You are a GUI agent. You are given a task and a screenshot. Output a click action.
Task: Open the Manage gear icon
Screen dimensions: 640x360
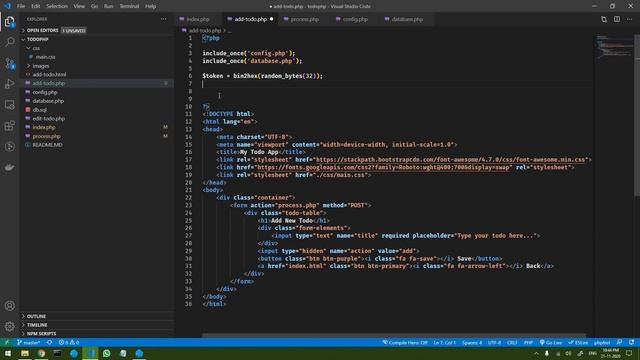pos(9,326)
